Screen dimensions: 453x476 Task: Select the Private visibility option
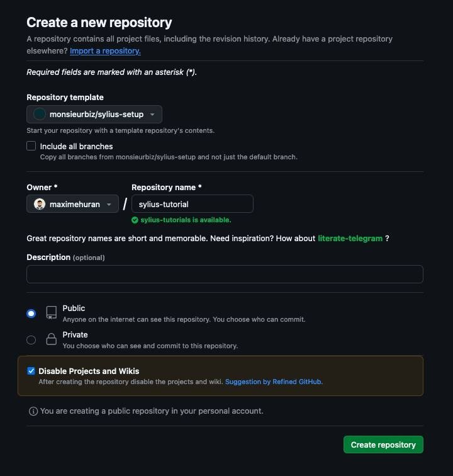pyautogui.click(x=31, y=340)
